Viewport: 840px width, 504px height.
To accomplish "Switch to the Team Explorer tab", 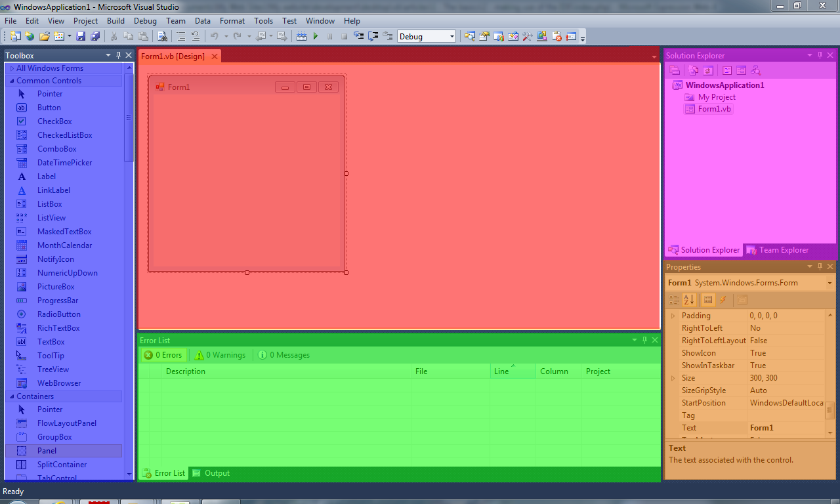I will click(x=778, y=250).
